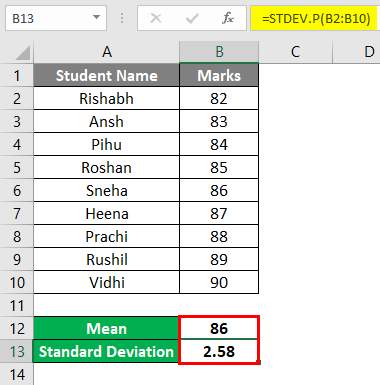
Task: Select the marks cell with 85
Action: tap(219, 168)
